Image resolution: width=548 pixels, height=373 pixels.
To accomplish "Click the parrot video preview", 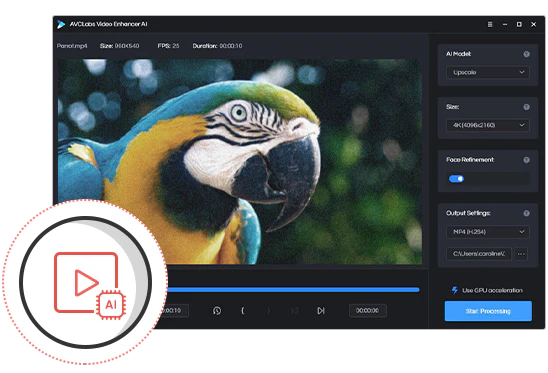I will [x=240, y=162].
